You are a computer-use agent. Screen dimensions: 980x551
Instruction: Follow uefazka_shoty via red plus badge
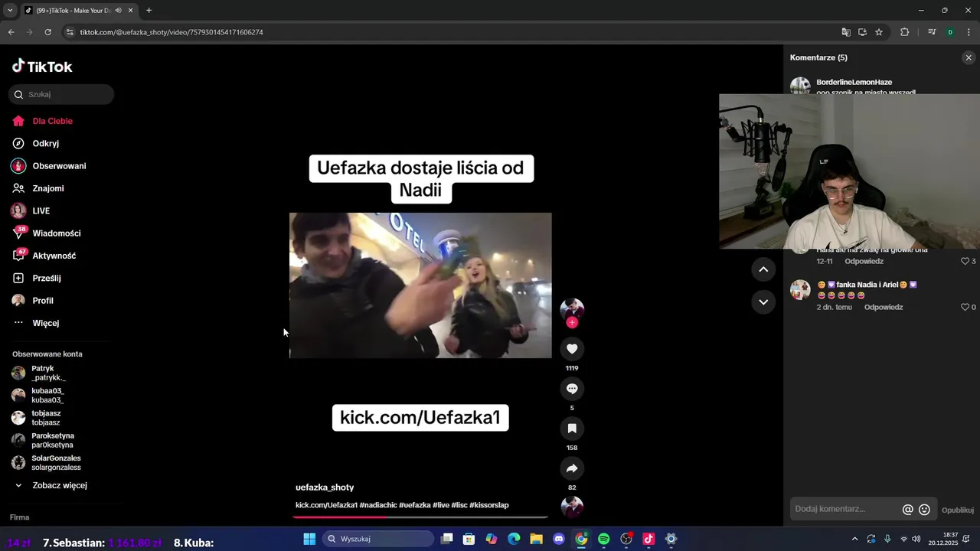[x=572, y=323]
